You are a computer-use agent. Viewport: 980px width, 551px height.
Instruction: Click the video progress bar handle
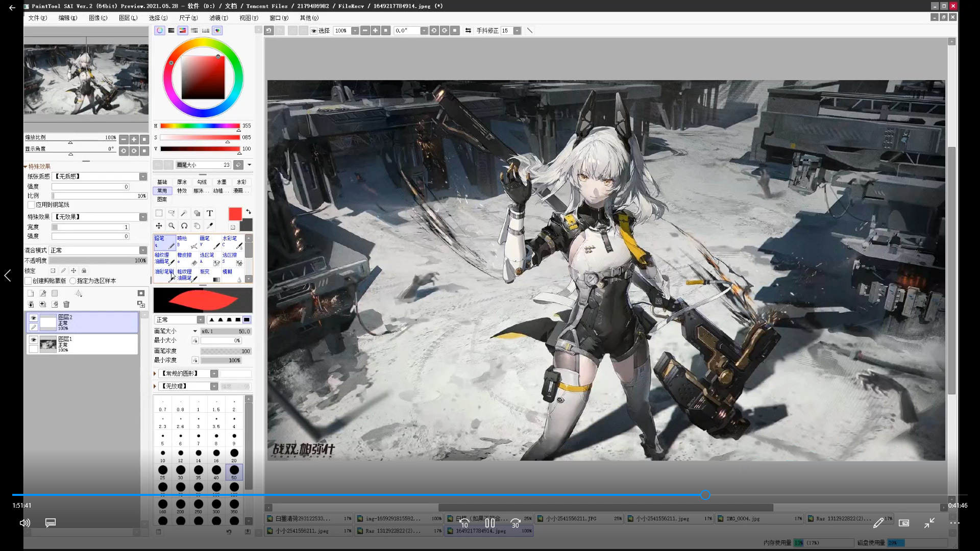click(x=705, y=495)
